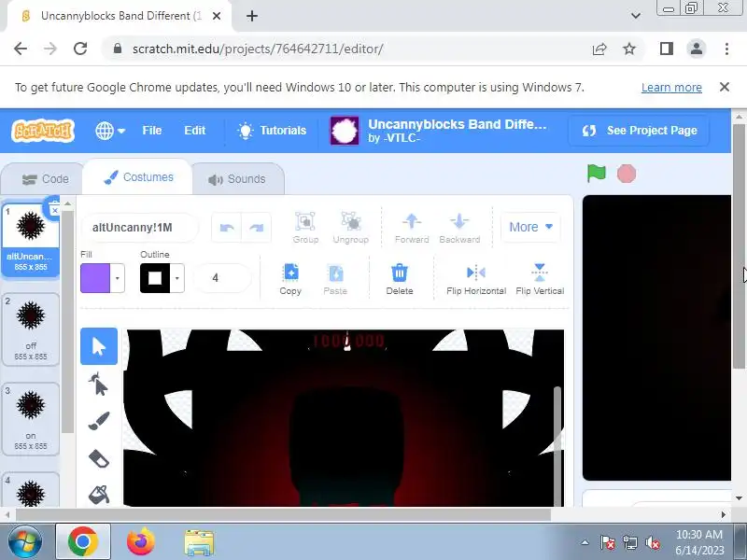Click the Redo arrow button
This screenshot has height=560, width=747.
256,228
